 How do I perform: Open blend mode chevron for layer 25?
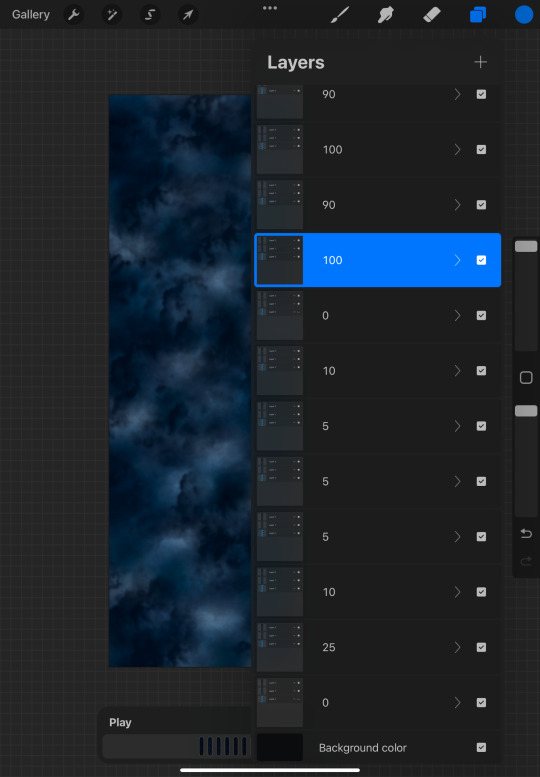457,647
